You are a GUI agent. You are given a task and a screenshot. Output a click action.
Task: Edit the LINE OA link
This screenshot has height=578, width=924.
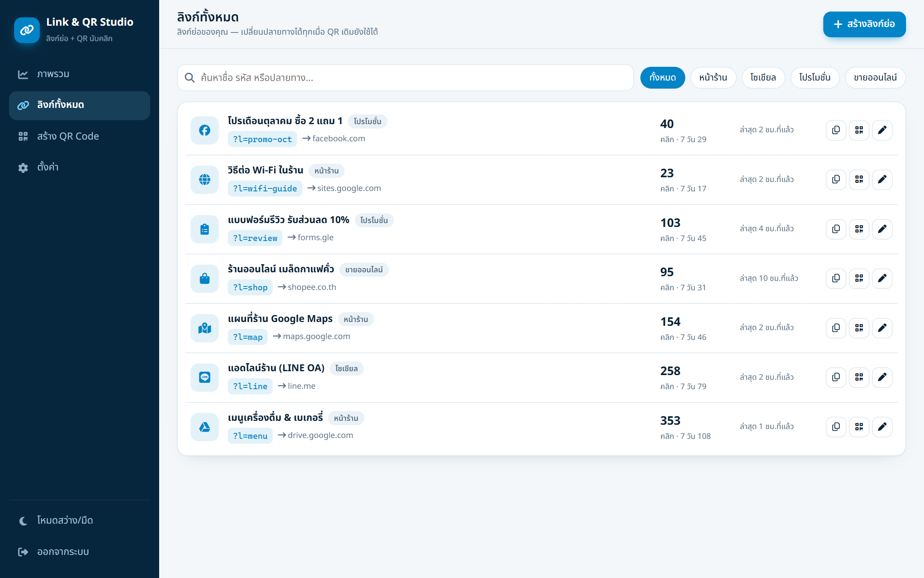882,377
